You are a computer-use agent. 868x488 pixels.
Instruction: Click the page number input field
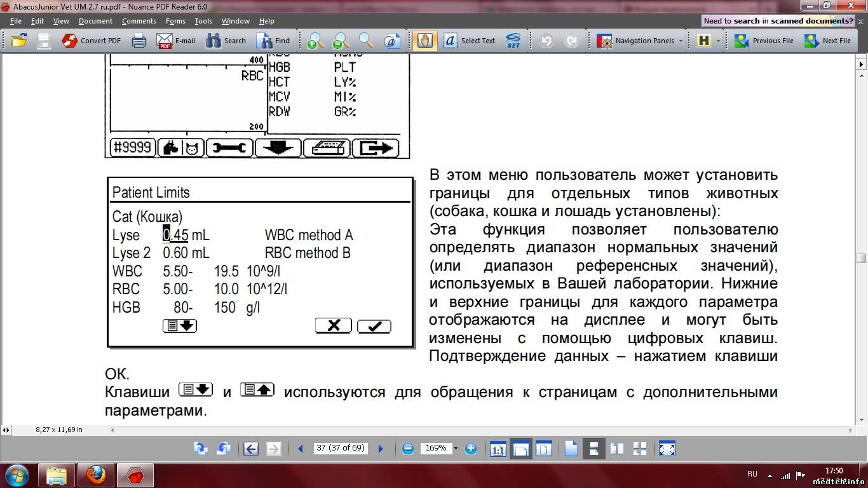(x=341, y=448)
